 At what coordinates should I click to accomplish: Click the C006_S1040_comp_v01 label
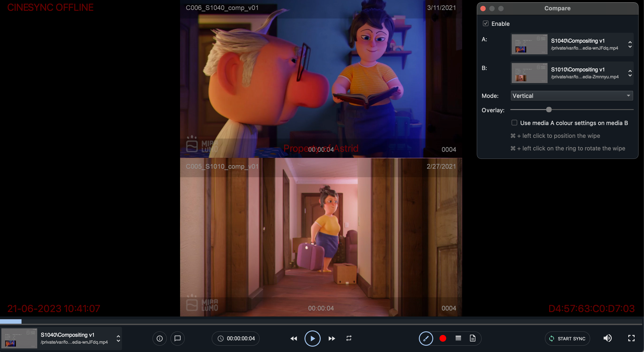[x=222, y=8]
